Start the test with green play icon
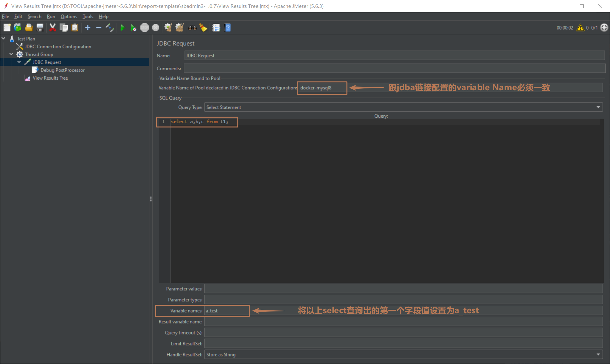The height and width of the screenshot is (364, 610). (123, 28)
